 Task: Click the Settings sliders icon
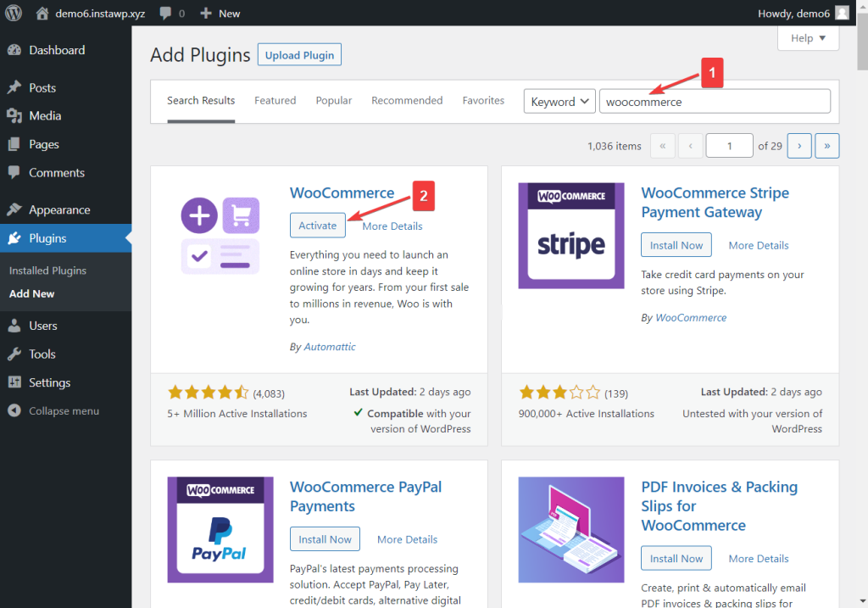[14, 382]
